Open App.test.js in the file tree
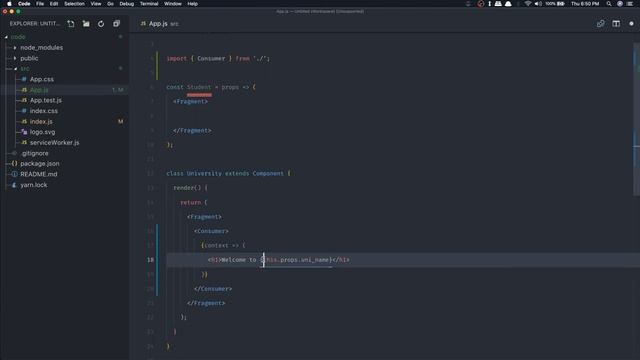Viewport: 640px width, 360px height. (x=46, y=100)
